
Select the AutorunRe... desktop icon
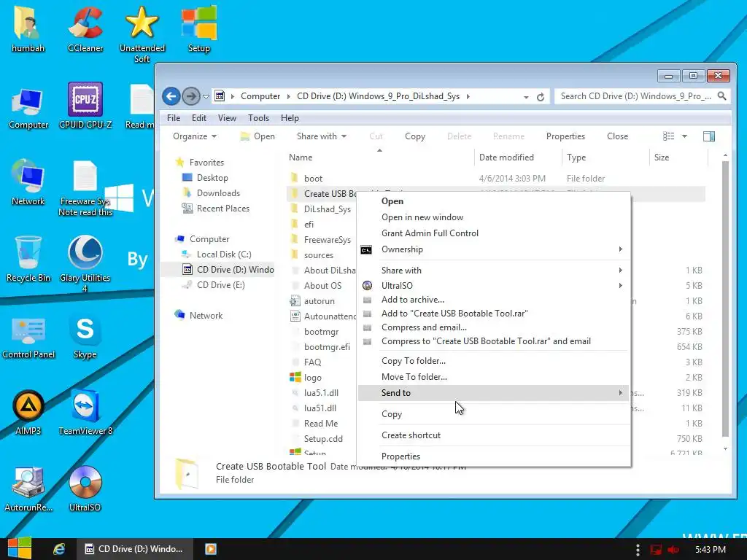click(28, 489)
